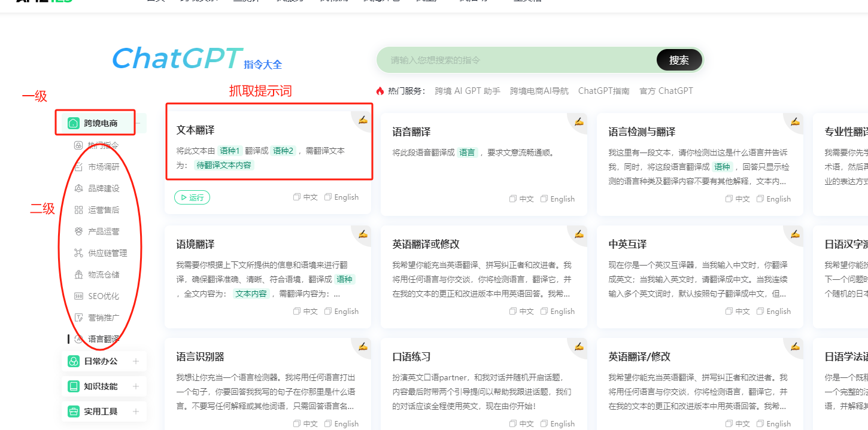Viewport: 868px width, 430px height.
Task: Click the edit icon on 中英互译 card
Action: 795,234
